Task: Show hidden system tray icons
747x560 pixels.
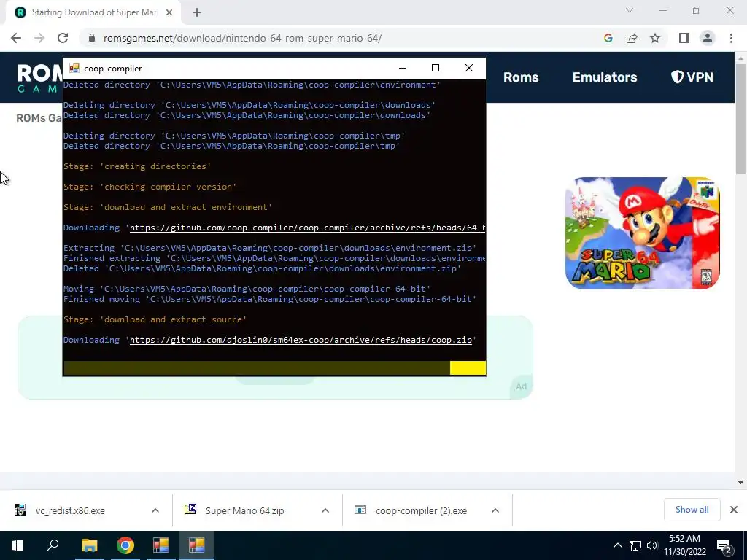Action: 617,545
